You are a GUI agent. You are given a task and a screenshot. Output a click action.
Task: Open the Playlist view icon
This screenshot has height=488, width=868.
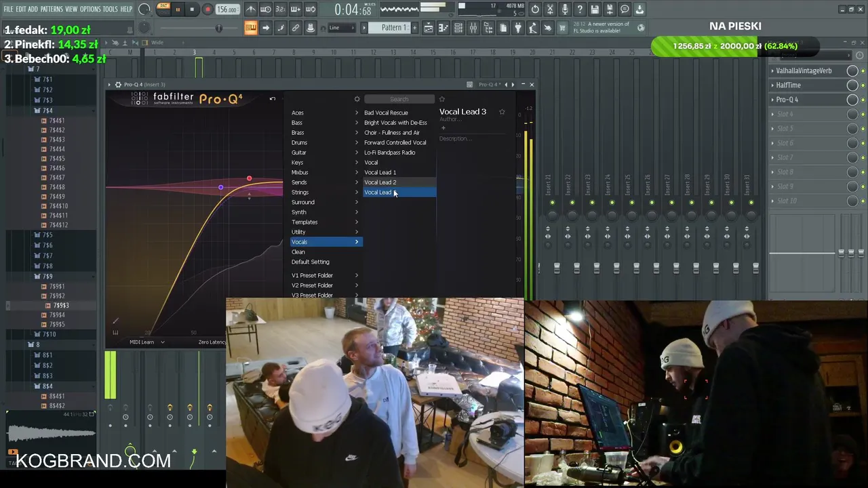coord(429,28)
